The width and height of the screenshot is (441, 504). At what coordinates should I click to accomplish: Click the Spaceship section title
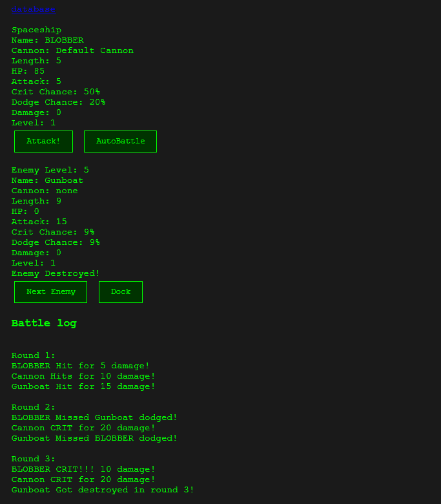(36, 30)
